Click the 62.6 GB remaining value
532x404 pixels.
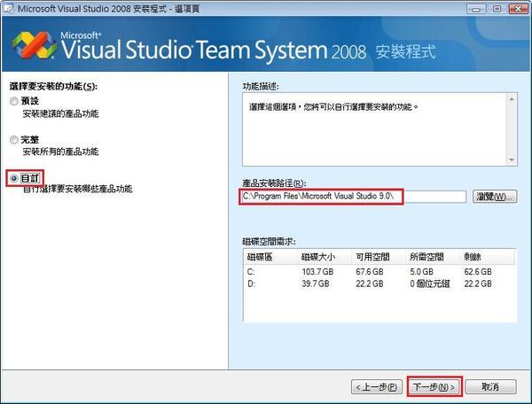[478, 272]
